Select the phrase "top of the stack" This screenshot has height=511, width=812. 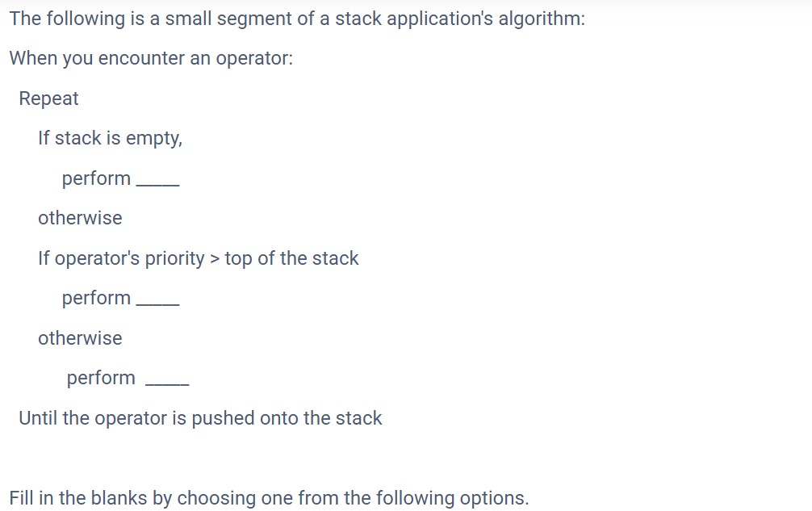[291, 258]
